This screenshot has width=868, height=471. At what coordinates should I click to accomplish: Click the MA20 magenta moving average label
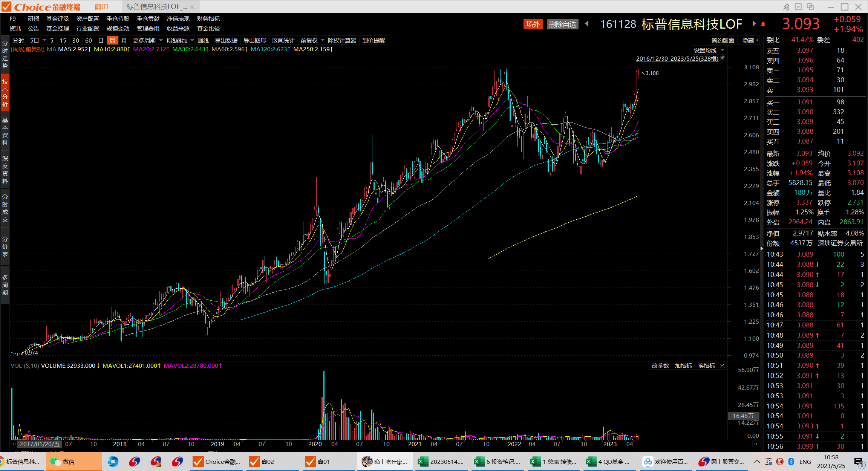coord(151,49)
